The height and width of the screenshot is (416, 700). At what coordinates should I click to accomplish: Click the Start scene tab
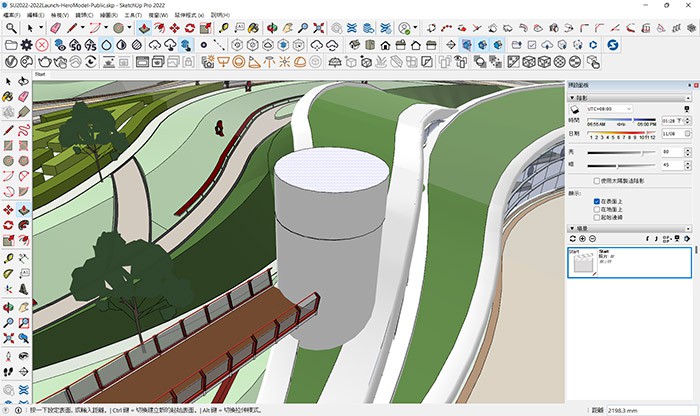coord(41,74)
